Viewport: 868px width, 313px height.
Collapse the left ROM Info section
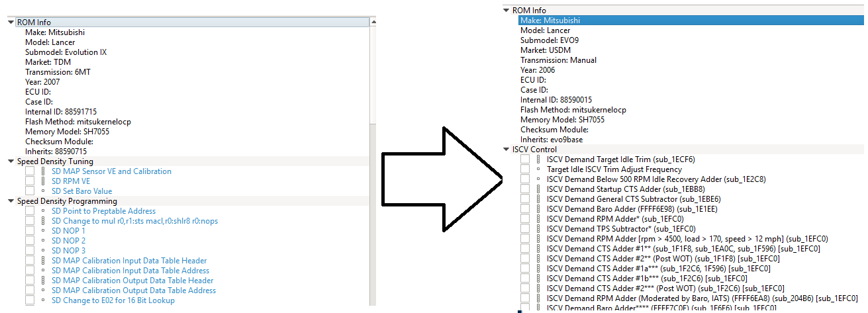11,22
